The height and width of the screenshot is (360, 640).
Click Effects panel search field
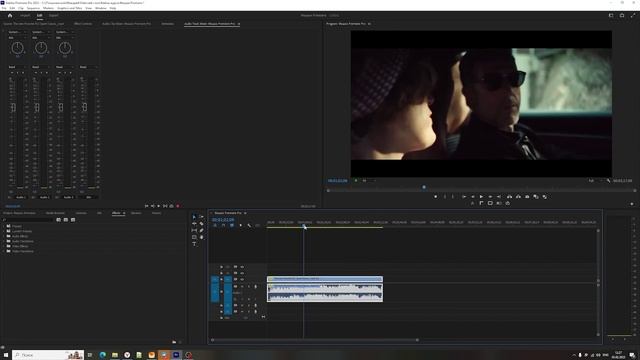[x=28, y=220]
